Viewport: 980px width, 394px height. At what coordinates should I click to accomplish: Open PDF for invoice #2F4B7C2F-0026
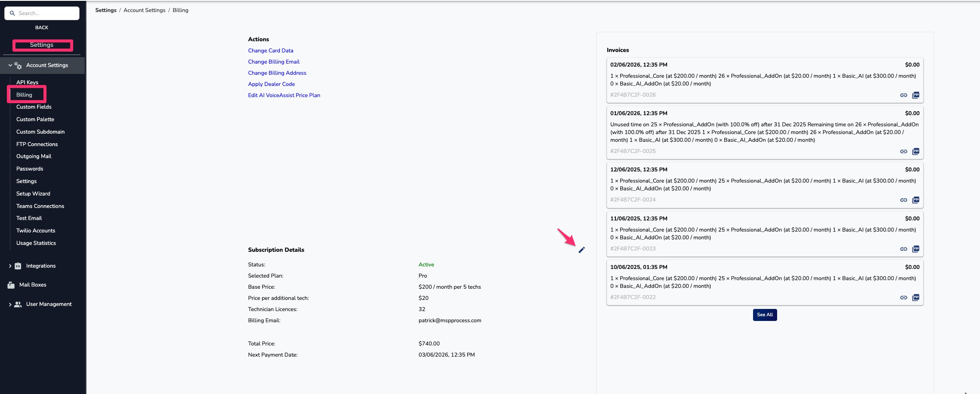[x=916, y=95]
